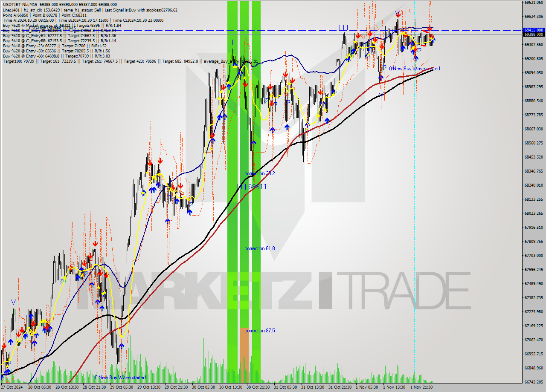Viewport: 546px width, 392px height.
Task: Click the 68453.520 price axis label
Action: point(534,157)
